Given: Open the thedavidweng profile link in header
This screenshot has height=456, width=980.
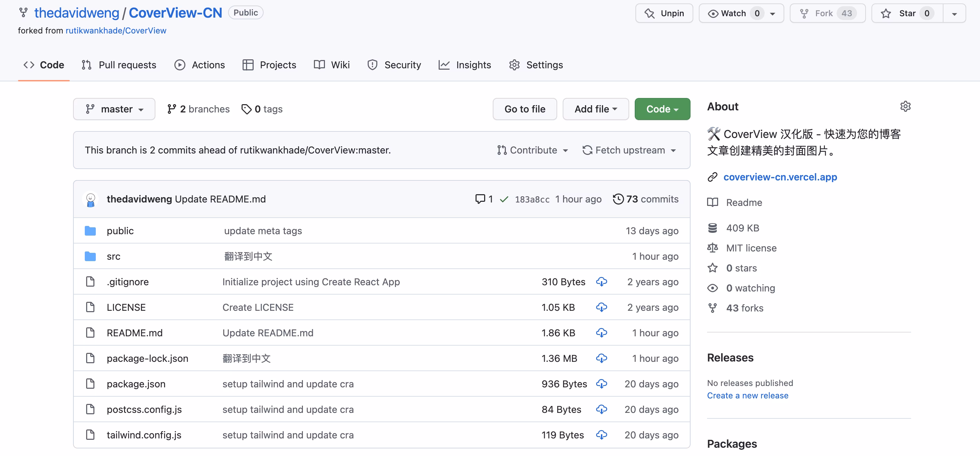Looking at the screenshot, I should pos(76,13).
